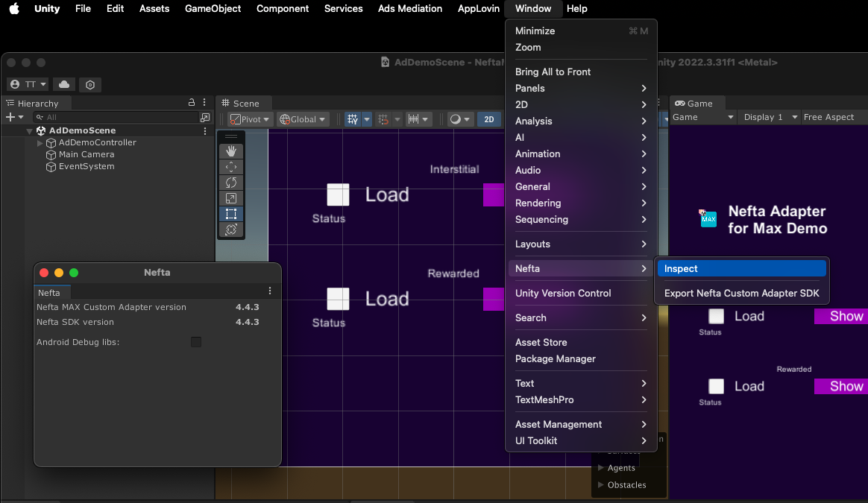Open the grid visibility dropdown arrow
This screenshot has width=868, height=503.
point(366,119)
